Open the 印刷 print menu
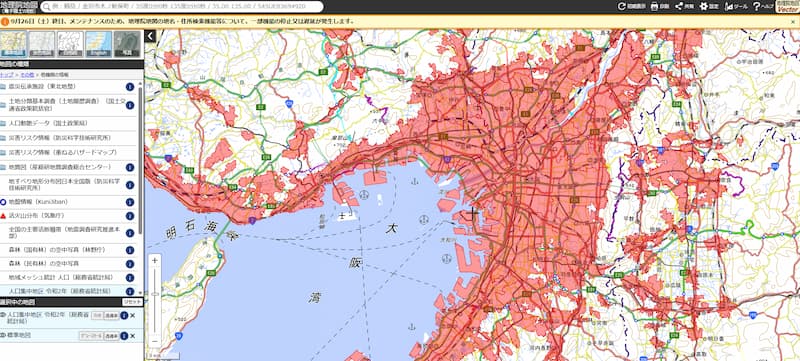Image resolution: width=800 pixels, height=361 pixels. (660, 7)
